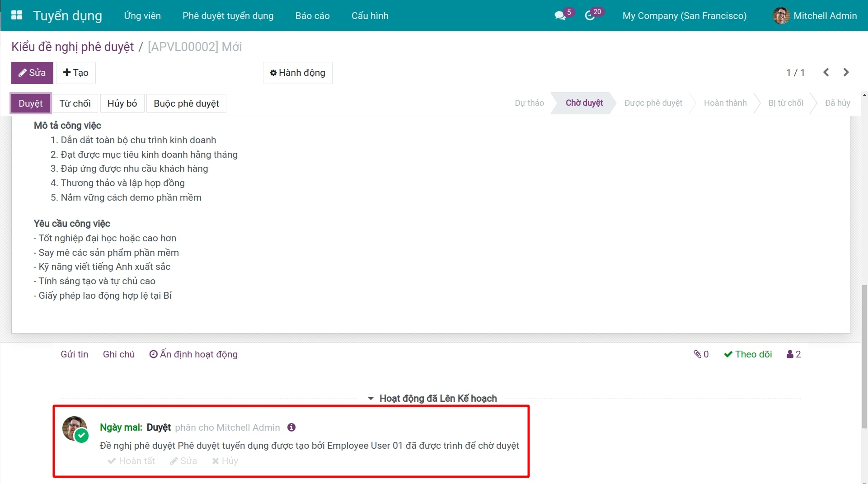Open the Kiểu đề nghị phê duyệt breadcrumb
Image resolution: width=868 pixels, height=484 pixels.
click(72, 47)
